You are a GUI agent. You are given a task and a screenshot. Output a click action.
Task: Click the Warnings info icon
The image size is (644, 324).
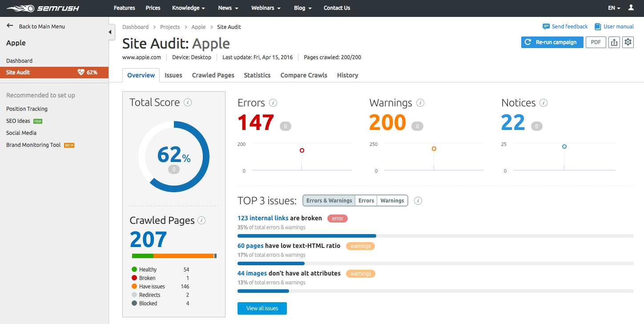click(420, 103)
